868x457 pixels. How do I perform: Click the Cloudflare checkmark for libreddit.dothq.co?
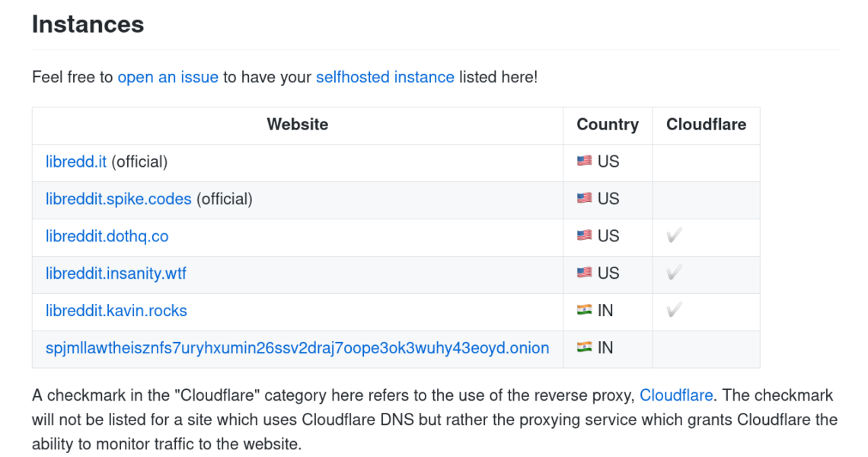pos(674,236)
